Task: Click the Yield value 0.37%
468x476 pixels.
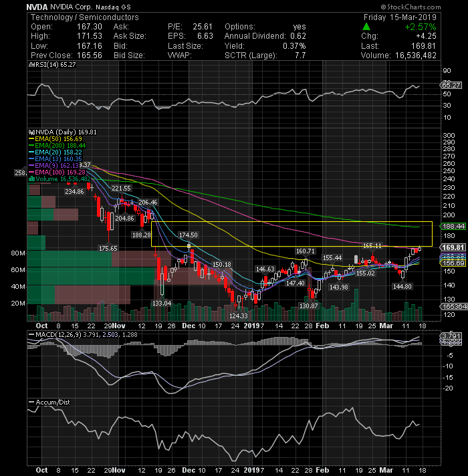Action: pyautogui.click(x=294, y=46)
